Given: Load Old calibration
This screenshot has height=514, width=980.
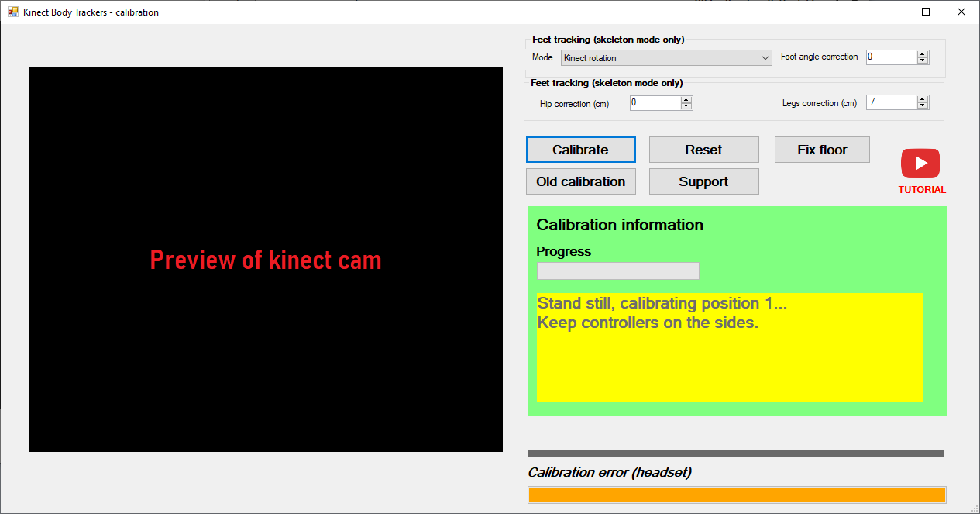Looking at the screenshot, I should point(580,181).
